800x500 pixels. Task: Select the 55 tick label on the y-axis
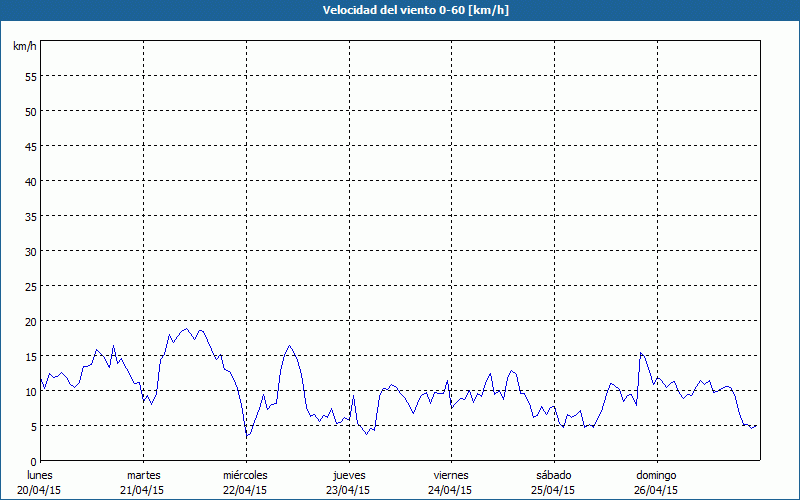tap(30, 76)
